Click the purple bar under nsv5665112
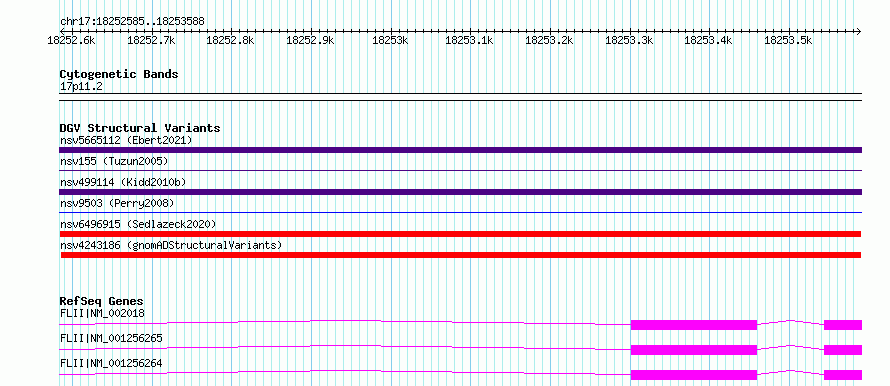890x386 pixels. [x=460, y=150]
